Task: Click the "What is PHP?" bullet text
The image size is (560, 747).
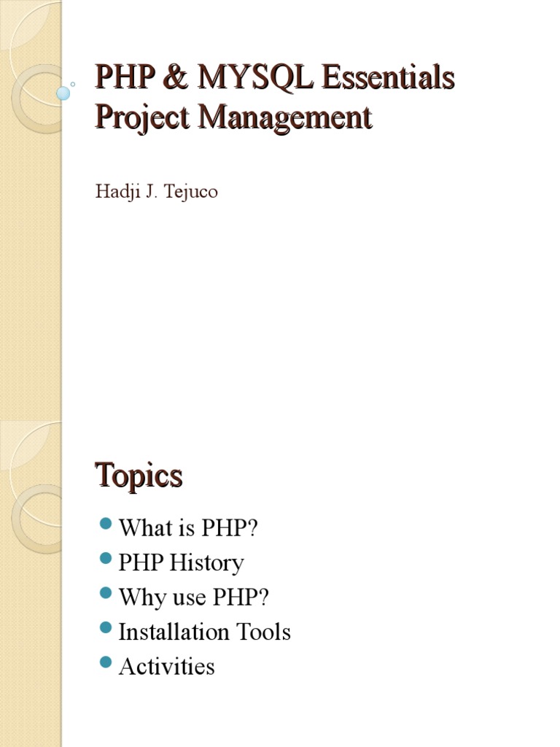Action: point(188,528)
